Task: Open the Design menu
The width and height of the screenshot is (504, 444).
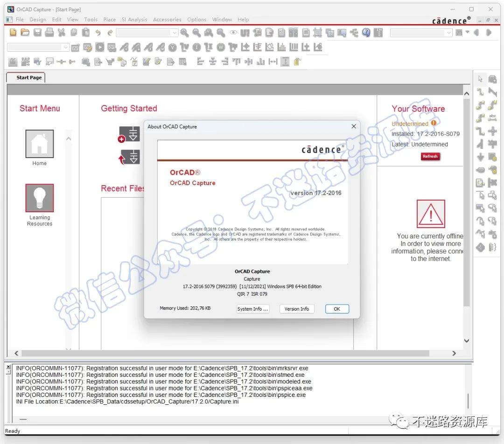Action: click(38, 19)
